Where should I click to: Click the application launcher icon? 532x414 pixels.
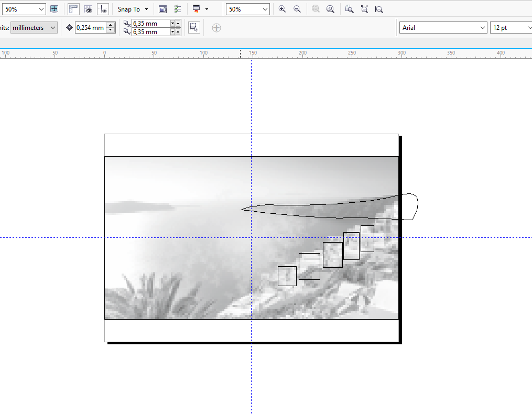pos(197,9)
